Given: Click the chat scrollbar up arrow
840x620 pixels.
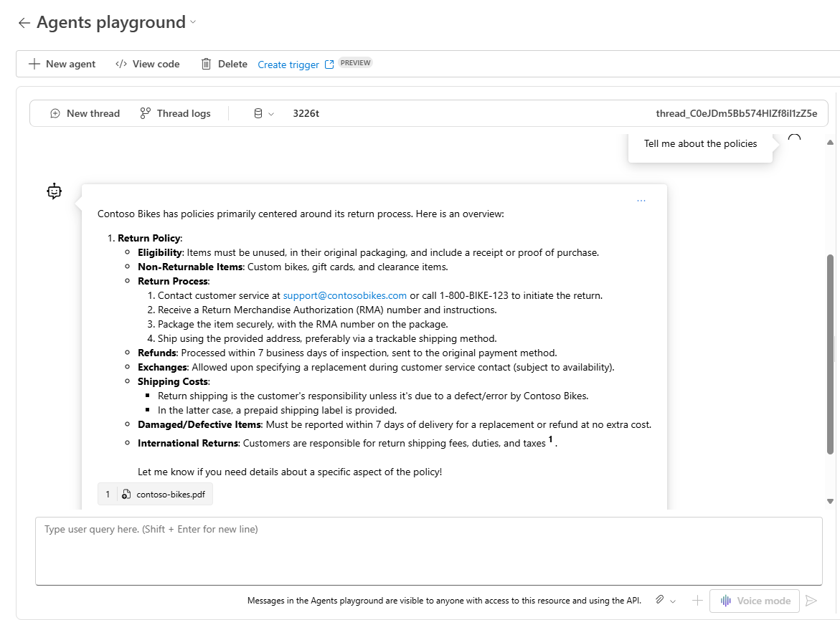Looking at the screenshot, I should point(830,143).
